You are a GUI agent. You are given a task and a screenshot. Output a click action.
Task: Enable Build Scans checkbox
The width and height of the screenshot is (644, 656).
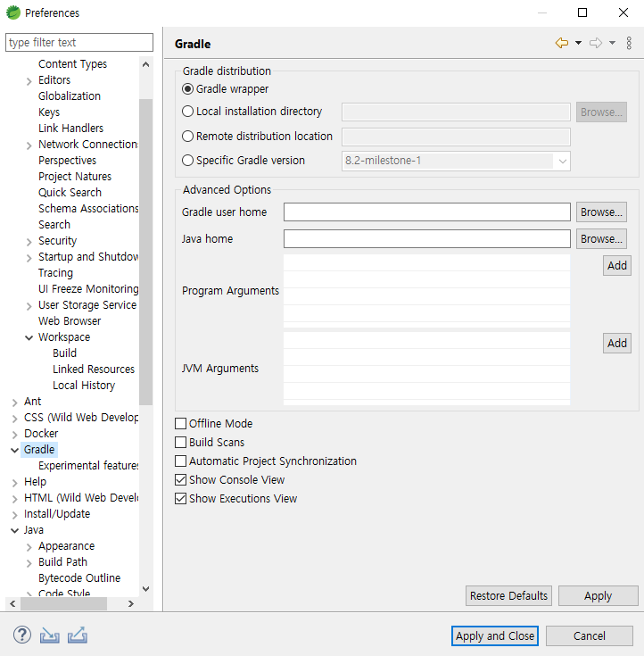(181, 442)
